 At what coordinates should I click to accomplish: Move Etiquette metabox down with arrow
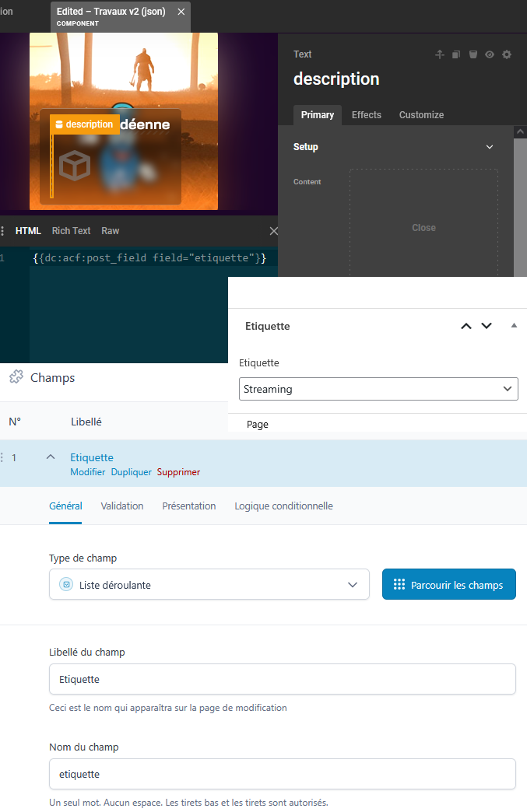point(487,326)
